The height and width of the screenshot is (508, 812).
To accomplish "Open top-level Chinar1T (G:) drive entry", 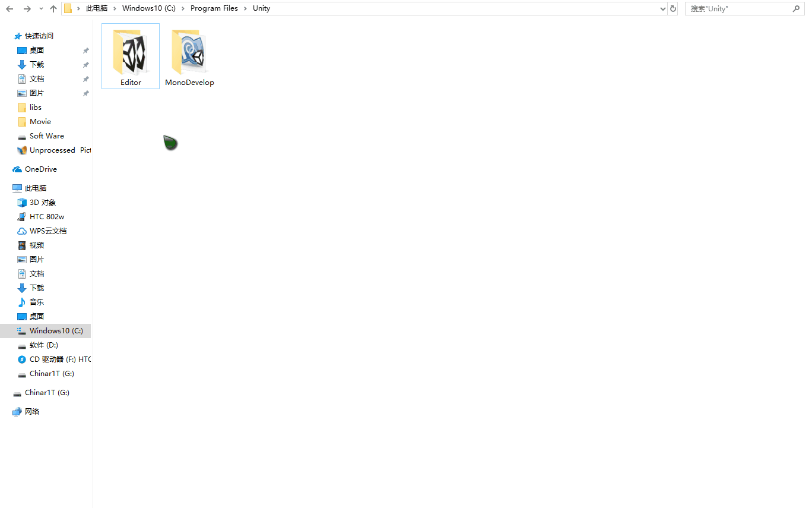I will tap(47, 393).
